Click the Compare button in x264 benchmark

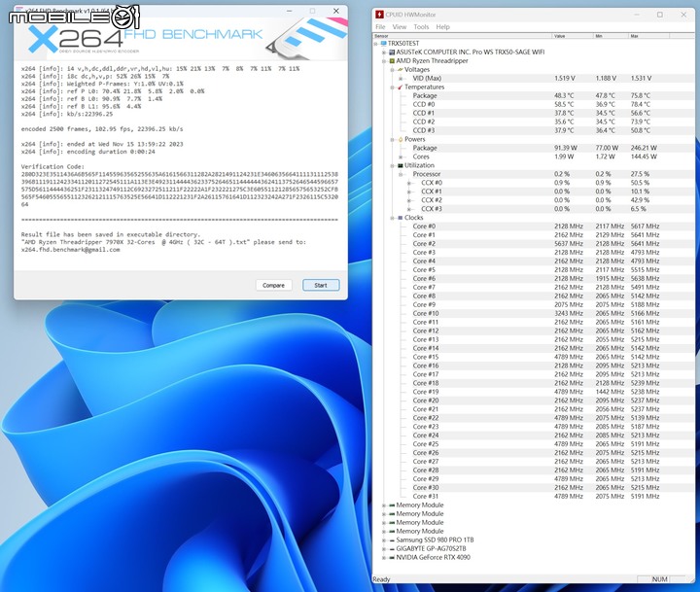273,285
